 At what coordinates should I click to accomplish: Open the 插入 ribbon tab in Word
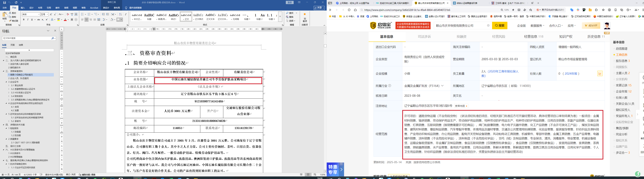coord(23,8)
